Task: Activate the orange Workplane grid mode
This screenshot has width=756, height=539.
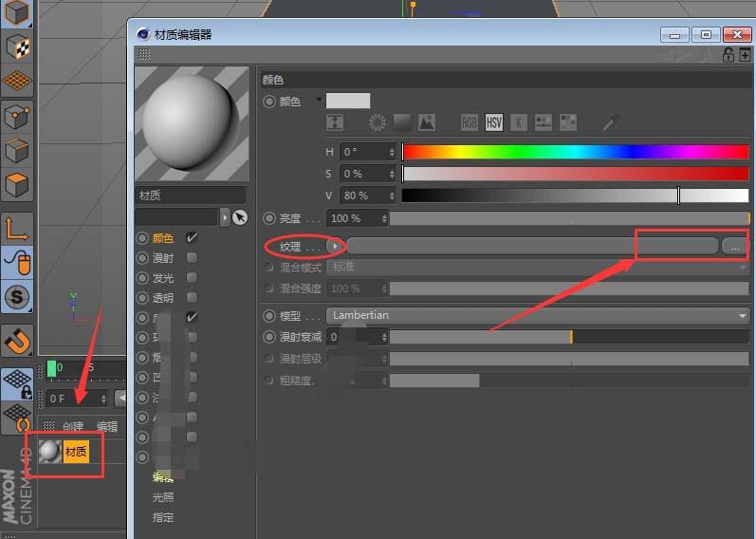Action: 17,80
